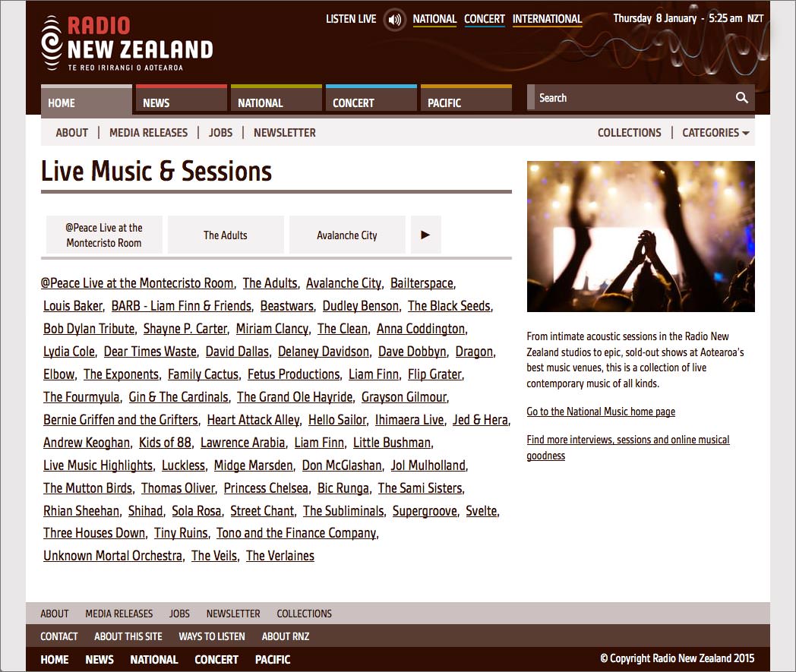Select the Pacific tab in main navigation
The height and width of the screenshot is (672, 796).
[466, 98]
